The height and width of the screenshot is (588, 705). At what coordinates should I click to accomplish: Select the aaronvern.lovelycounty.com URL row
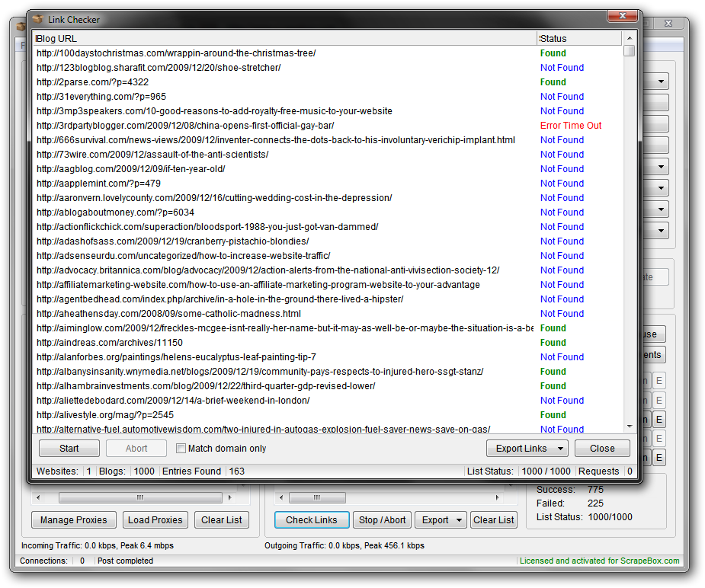[327, 197]
